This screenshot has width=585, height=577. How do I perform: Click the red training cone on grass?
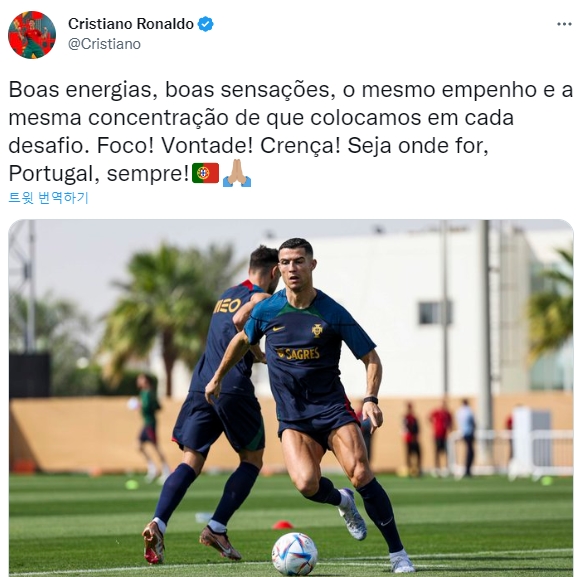pyautogui.click(x=283, y=525)
